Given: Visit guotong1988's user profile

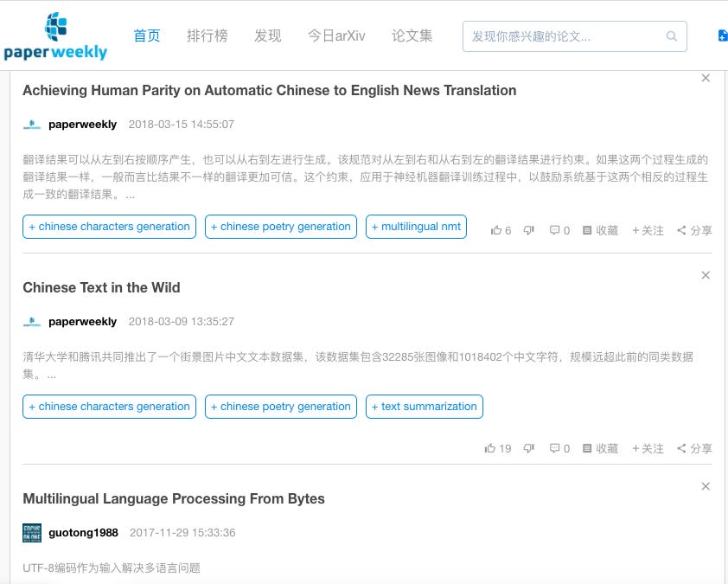Looking at the screenshot, I should tap(83, 532).
